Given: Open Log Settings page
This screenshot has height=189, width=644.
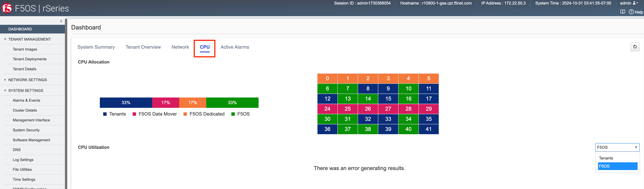Looking at the screenshot, I should coord(23,160).
